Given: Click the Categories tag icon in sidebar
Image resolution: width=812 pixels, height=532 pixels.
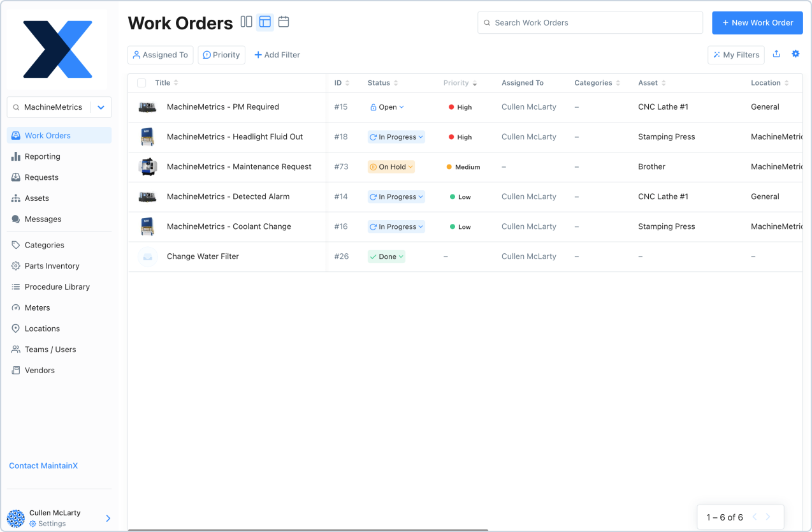Looking at the screenshot, I should (16, 245).
